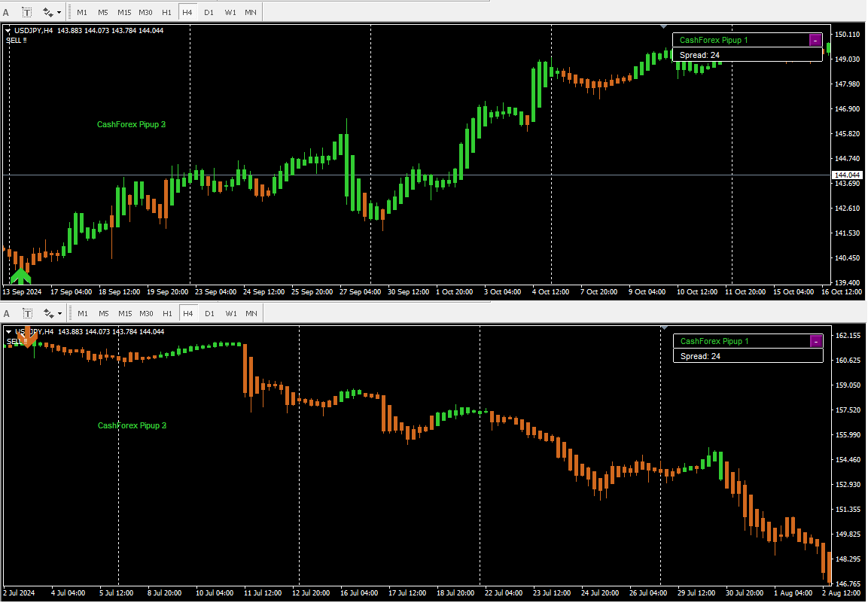
Task: Select the Text Label tool in lower toolbar
Action: pos(27,313)
